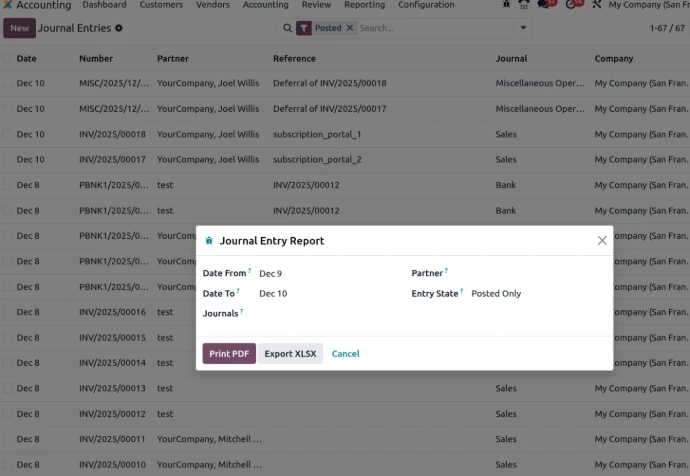
Task: Click the Print PDF button
Action: [229, 353]
